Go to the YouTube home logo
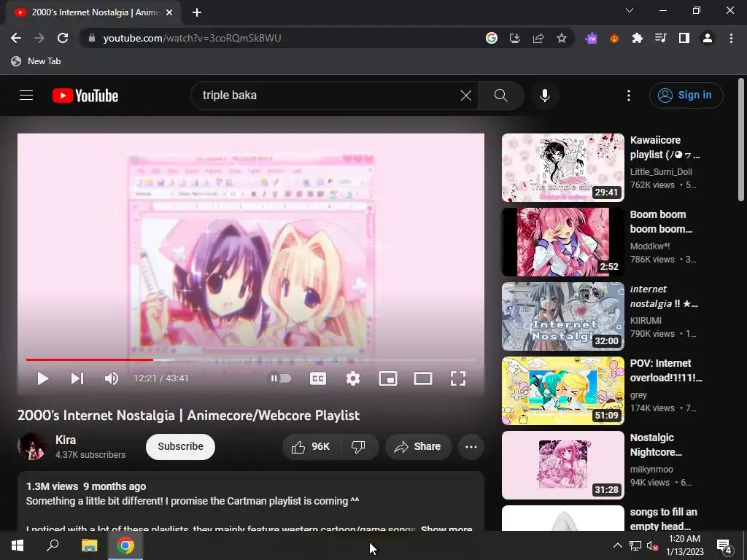 pos(85,96)
